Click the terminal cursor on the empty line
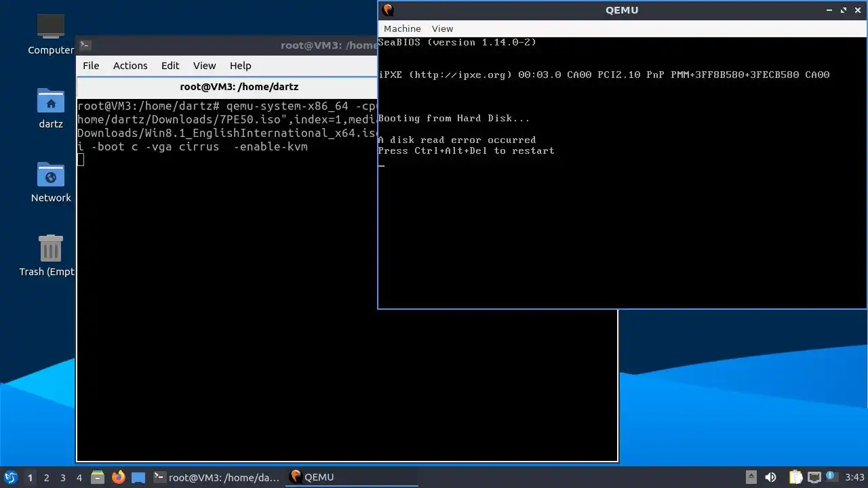This screenshot has height=488, width=868. pos(81,159)
